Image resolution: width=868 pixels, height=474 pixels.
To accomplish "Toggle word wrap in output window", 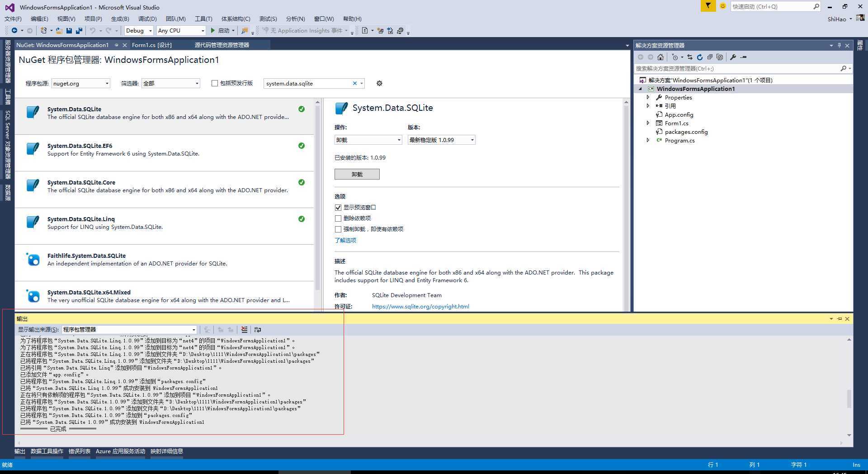I will pyautogui.click(x=258, y=330).
